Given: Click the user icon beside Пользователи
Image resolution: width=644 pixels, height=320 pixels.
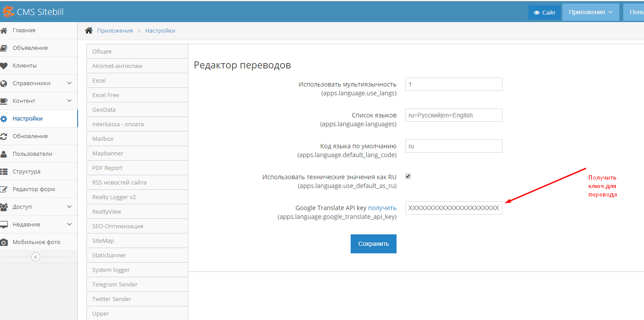Looking at the screenshot, I should tap(4, 154).
